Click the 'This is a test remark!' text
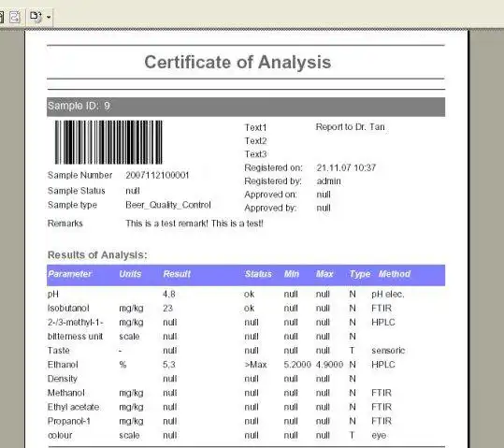This screenshot has height=448, width=504. click(166, 224)
